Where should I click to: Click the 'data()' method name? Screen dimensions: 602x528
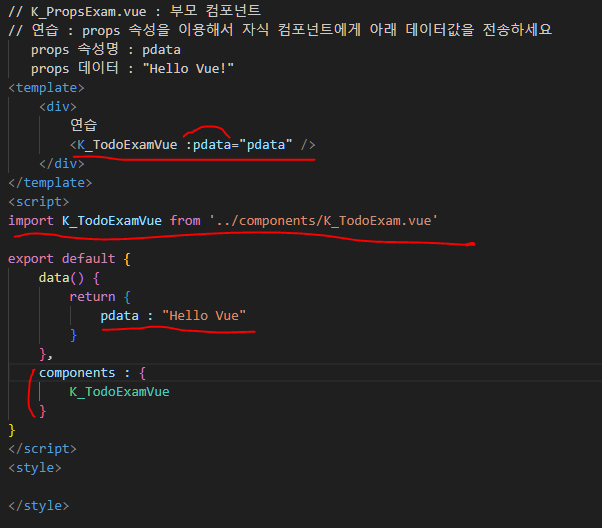click(61, 278)
